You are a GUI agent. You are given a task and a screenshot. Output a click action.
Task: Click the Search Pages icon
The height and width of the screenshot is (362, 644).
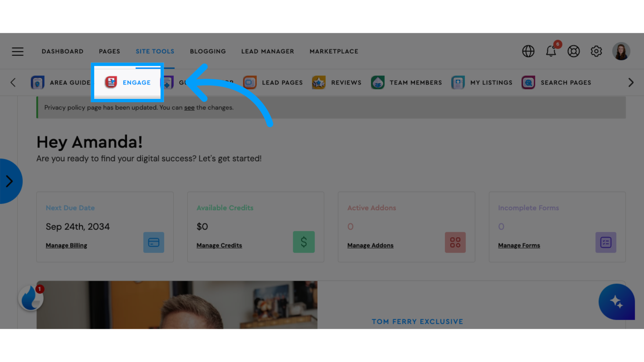529,82
